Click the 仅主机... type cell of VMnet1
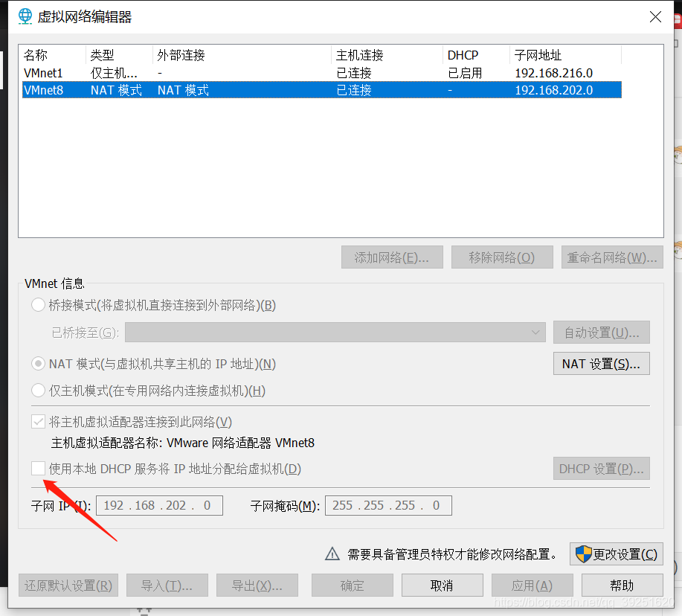 (114, 73)
